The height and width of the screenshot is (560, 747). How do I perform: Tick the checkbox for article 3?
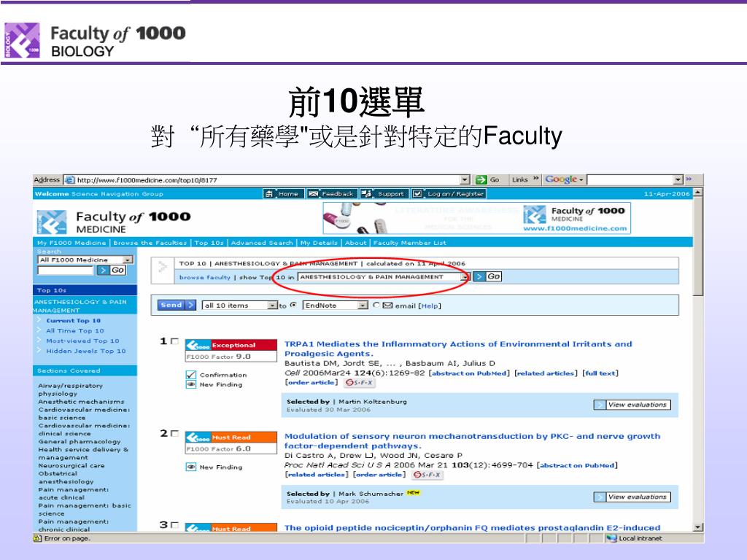pyautogui.click(x=175, y=525)
